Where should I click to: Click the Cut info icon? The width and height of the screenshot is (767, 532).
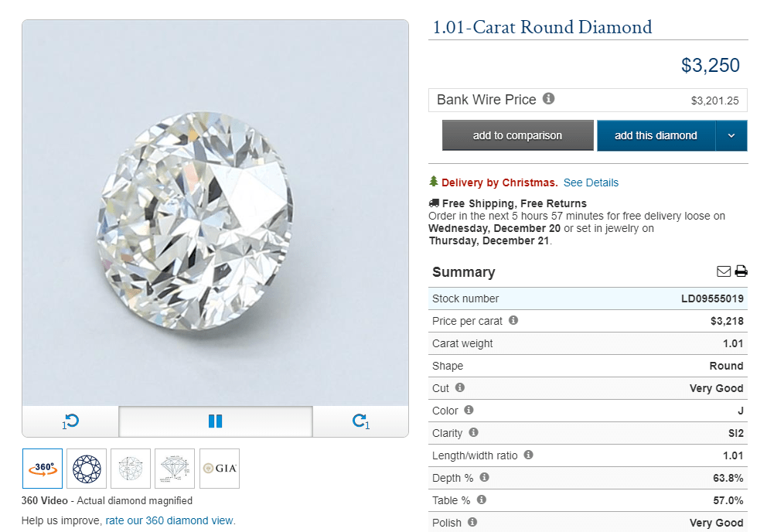[x=459, y=389]
